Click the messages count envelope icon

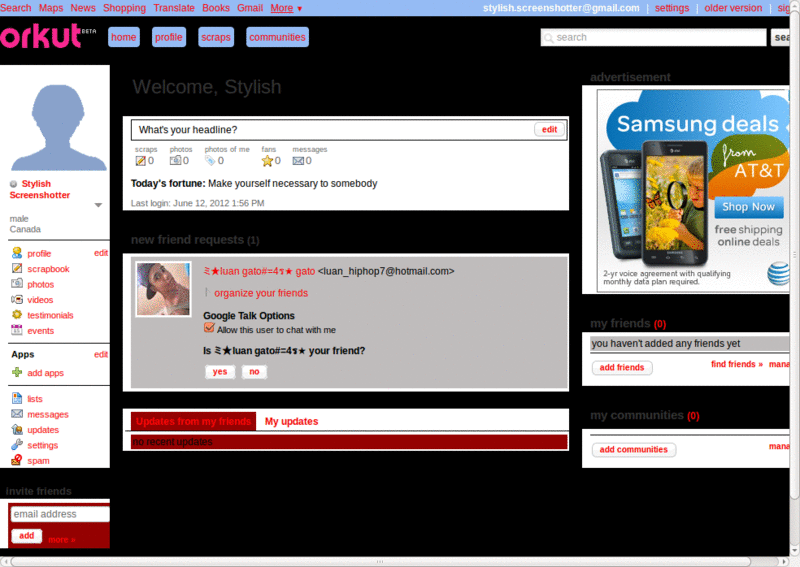298,161
